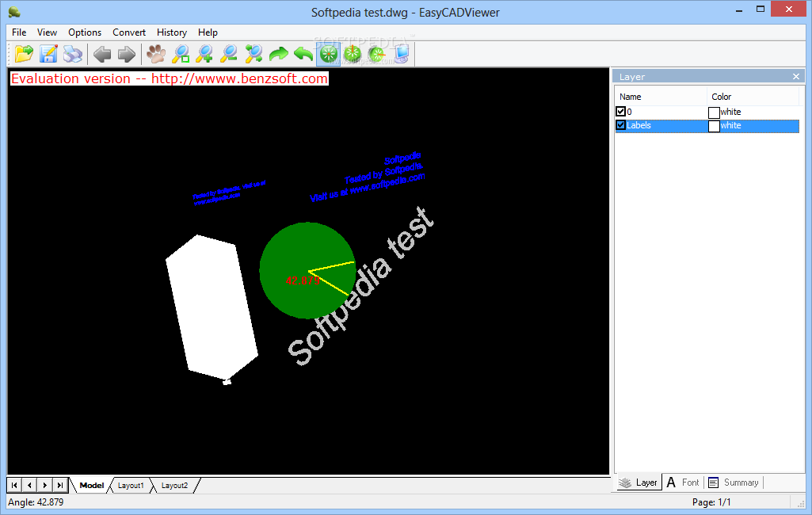Image resolution: width=812 pixels, height=515 pixels.
Task: Click the green redo arrow icon
Action: click(279, 54)
